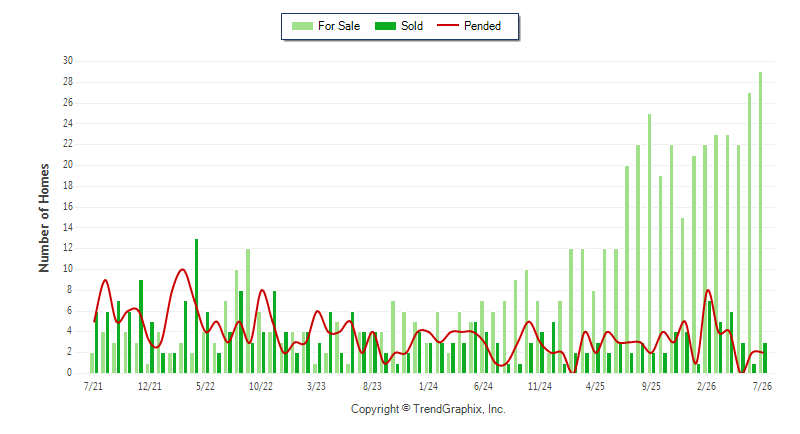Click the Copyright TrendGraphix, Inc. text
The width and height of the screenshot is (800, 434).
click(x=428, y=409)
